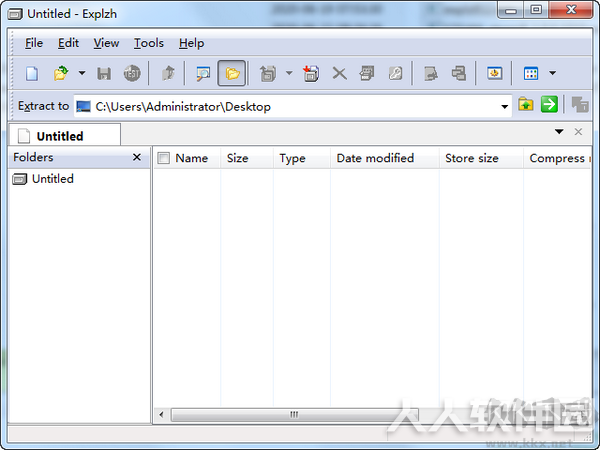This screenshot has height=450, width=600.
Task: Tick the select-all checkbox in header
Action: [163, 158]
